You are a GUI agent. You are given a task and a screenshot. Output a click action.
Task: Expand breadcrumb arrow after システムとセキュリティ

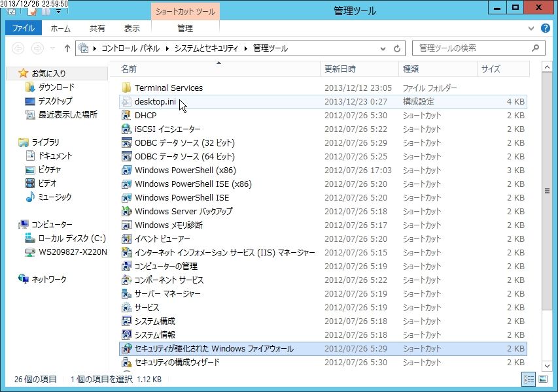(x=246, y=48)
